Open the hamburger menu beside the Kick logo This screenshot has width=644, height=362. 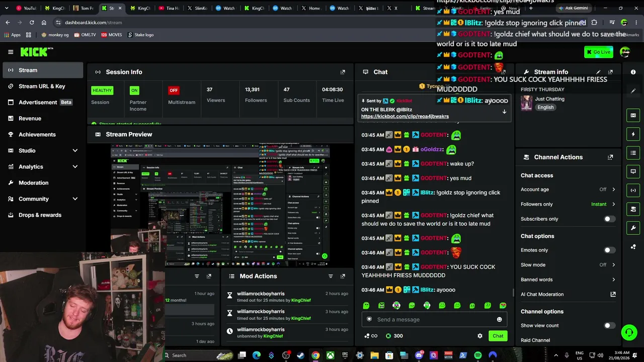(x=11, y=52)
